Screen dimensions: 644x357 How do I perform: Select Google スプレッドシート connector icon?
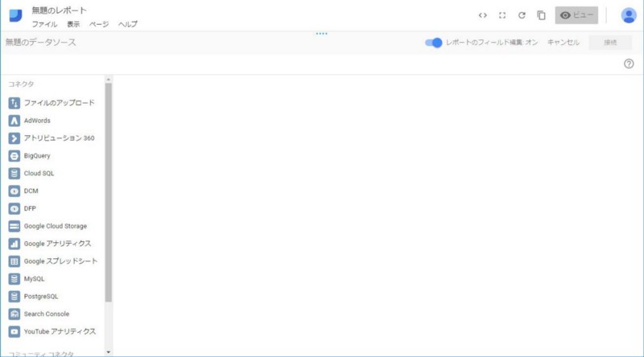14,261
